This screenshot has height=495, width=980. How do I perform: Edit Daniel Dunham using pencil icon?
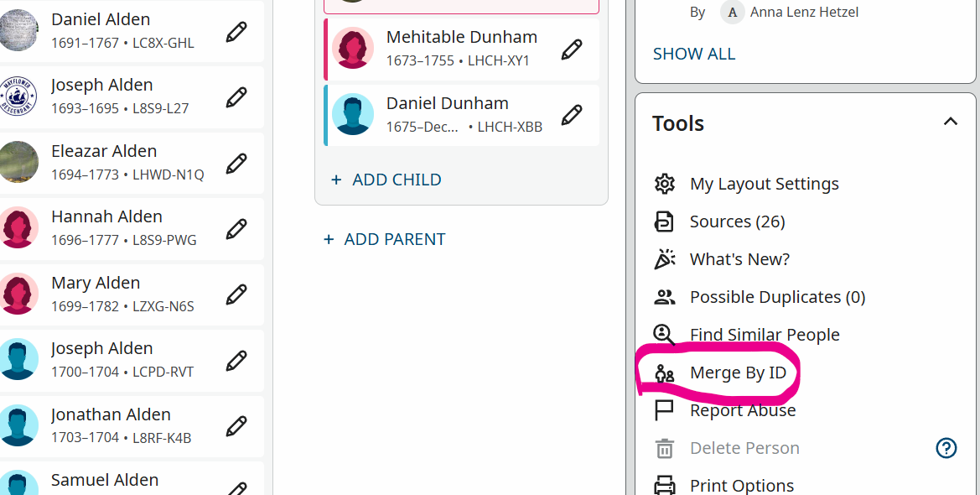tap(572, 114)
